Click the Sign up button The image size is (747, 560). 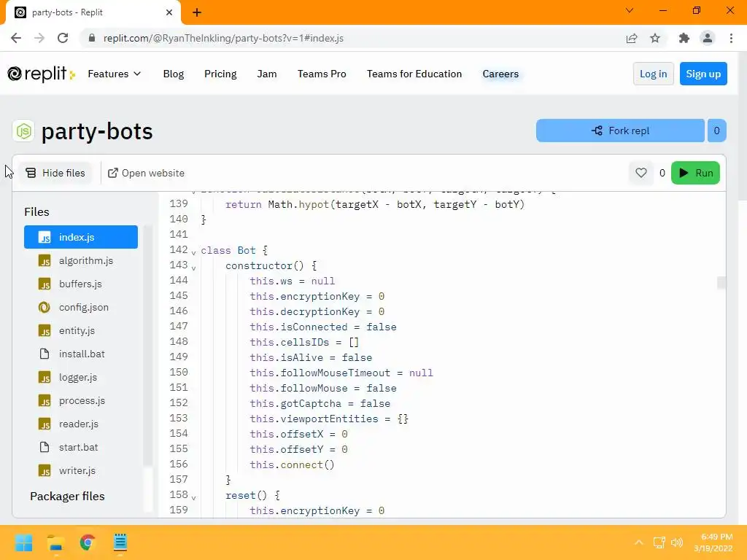(x=703, y=74)
